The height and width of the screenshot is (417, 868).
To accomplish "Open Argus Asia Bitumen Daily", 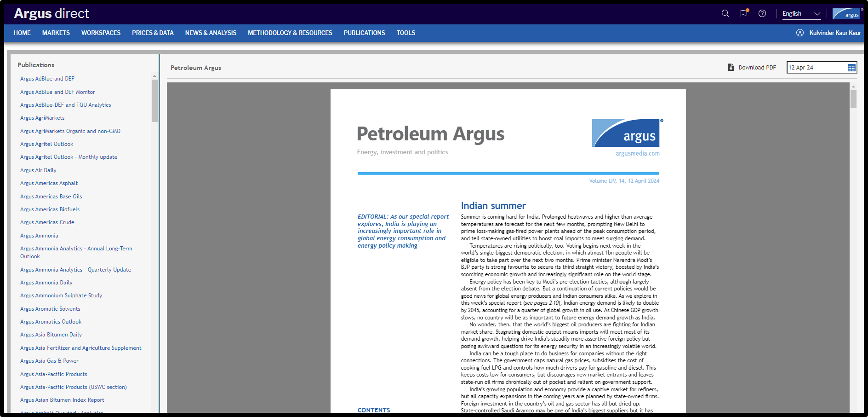I will [51, 335].
